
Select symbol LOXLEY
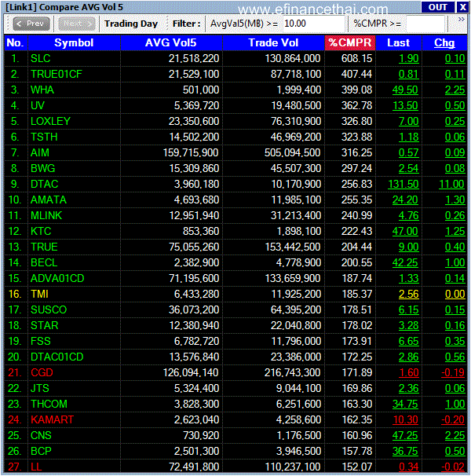pos(50,121)
